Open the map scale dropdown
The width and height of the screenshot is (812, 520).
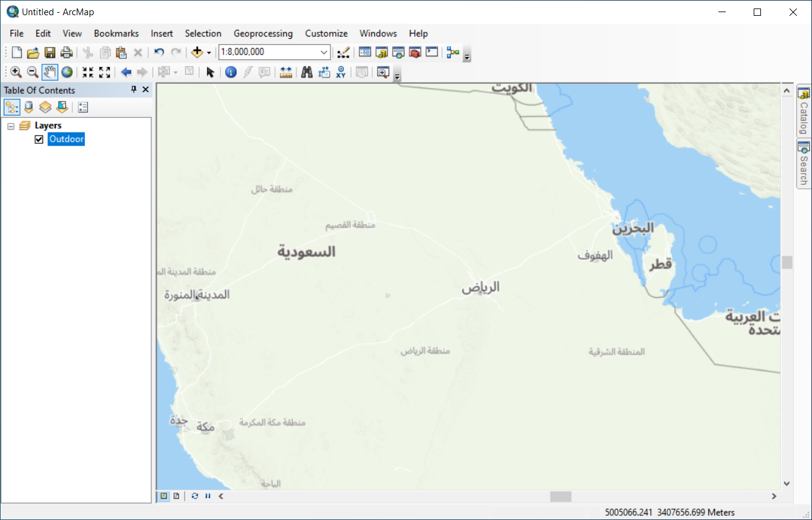[324, 52]
